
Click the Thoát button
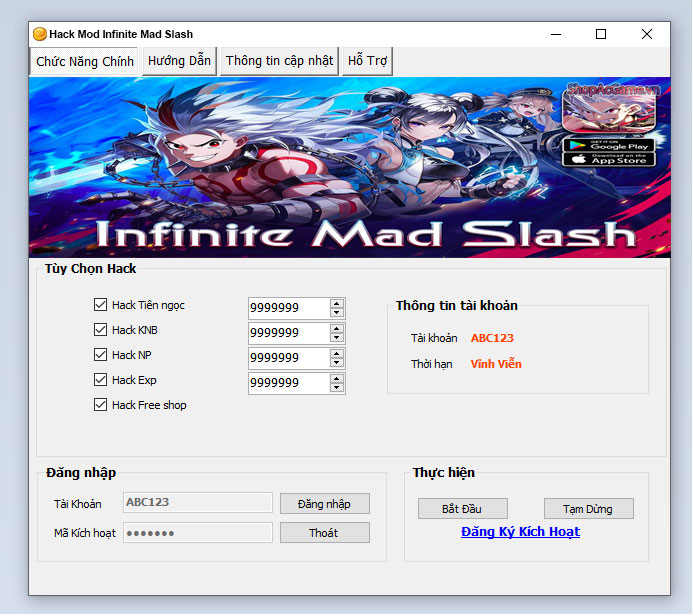pos(325,533)
